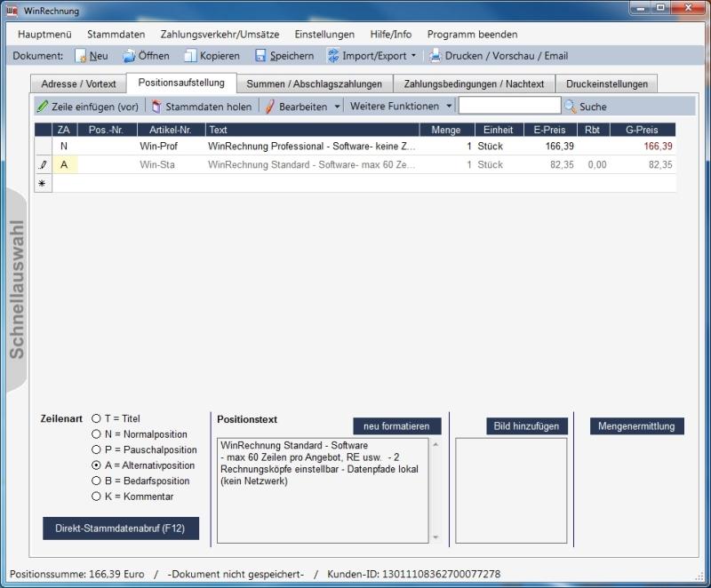This screenshot has width=711, height=588.
Task: Open the Import/Export dropdown arrow
Action: pos(413,56)
